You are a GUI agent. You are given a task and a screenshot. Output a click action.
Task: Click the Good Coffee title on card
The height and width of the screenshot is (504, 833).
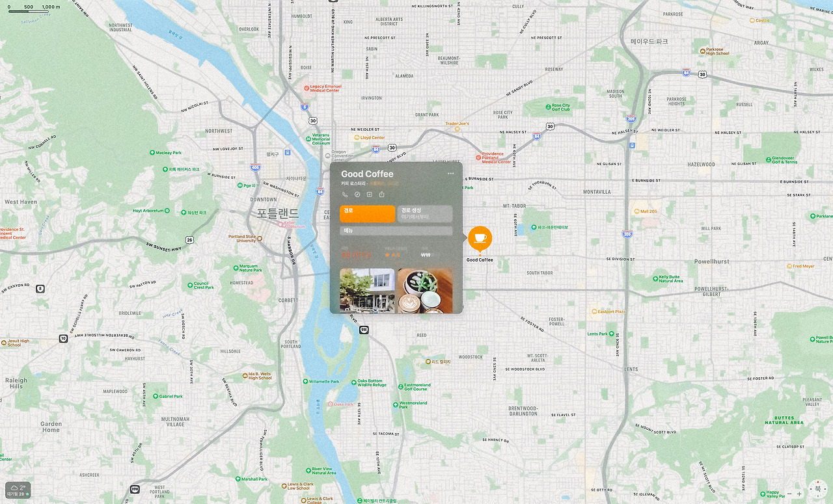[x=367, y=174]
